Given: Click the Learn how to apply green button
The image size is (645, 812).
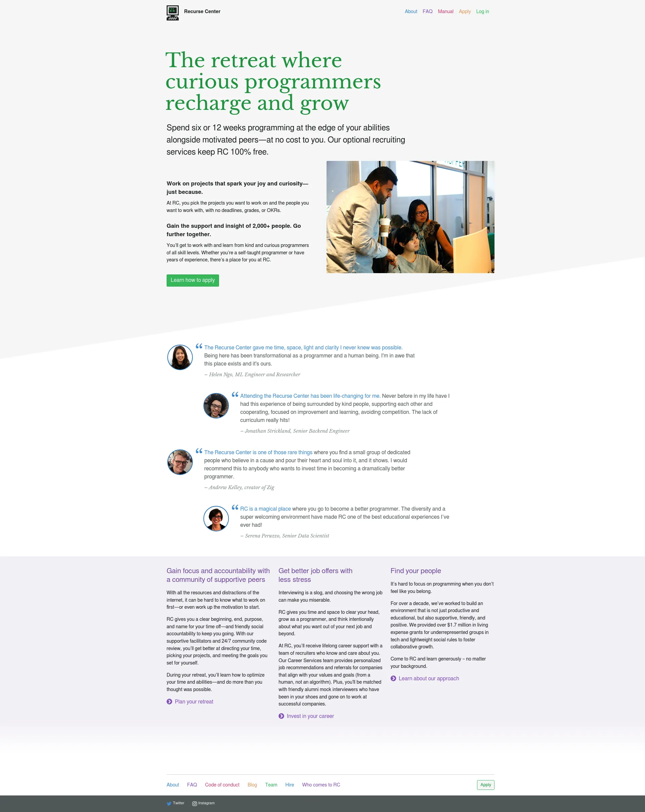Looking at the screenshot, I should pyautogui.click(x=193, y=280).
